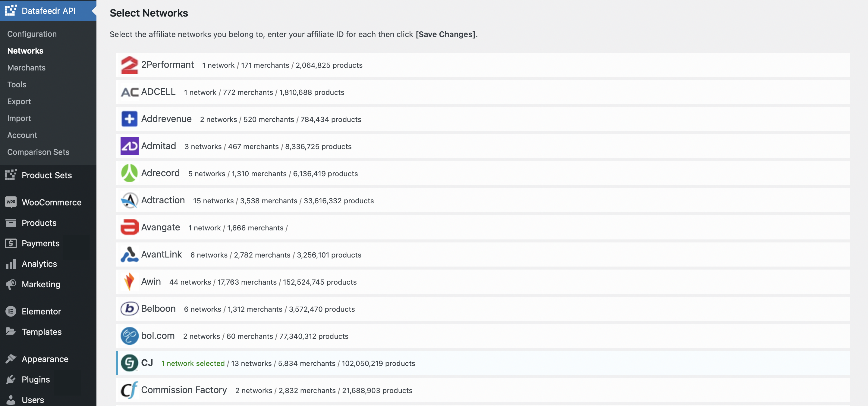Open the Appearance menu label

(x=45, y=359)
